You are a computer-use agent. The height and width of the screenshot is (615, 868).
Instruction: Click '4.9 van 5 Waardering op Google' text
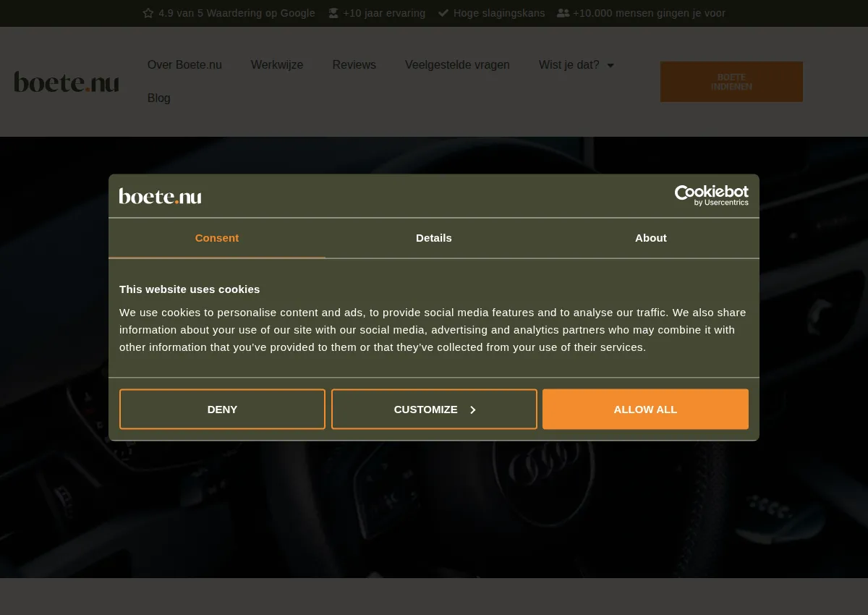237,13
